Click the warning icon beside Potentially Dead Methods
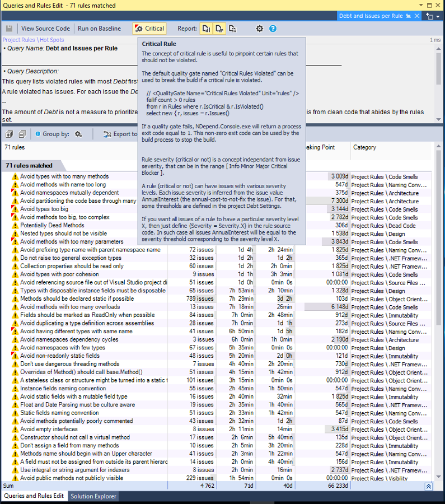Image resolution: width=445 pixels, height=504 pixels. coord(15,226)
